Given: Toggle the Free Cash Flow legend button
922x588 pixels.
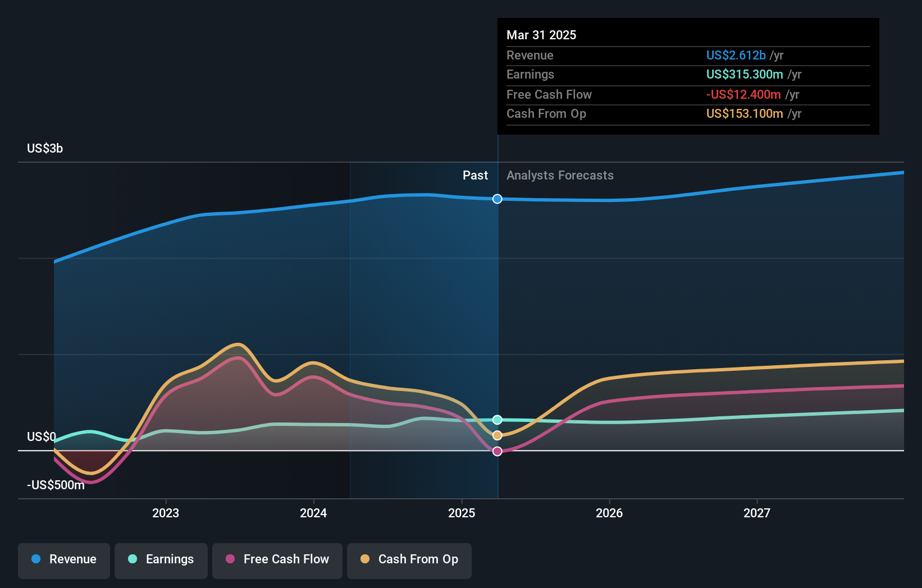Looking at the screenshot, I should pos(277,561).
